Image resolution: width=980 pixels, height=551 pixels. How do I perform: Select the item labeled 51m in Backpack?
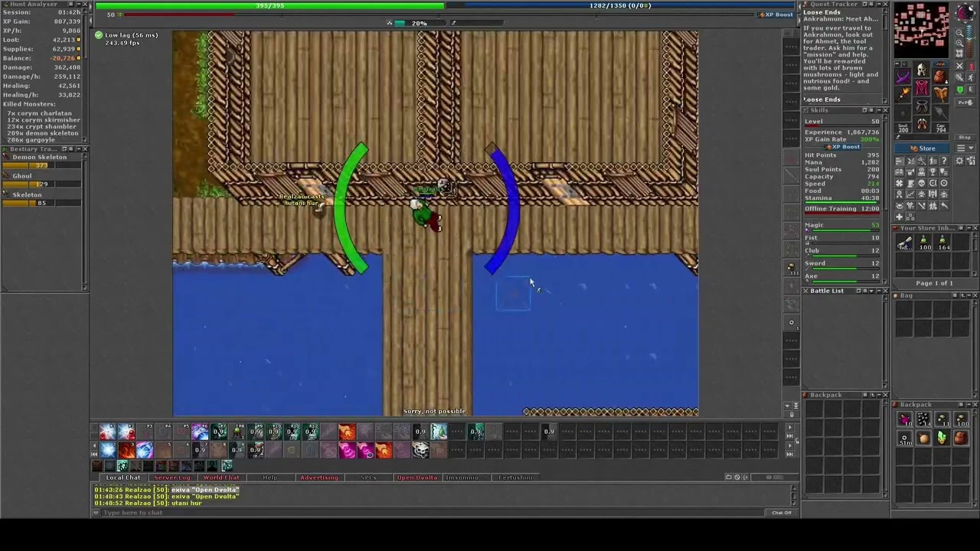tap(905, 438)
